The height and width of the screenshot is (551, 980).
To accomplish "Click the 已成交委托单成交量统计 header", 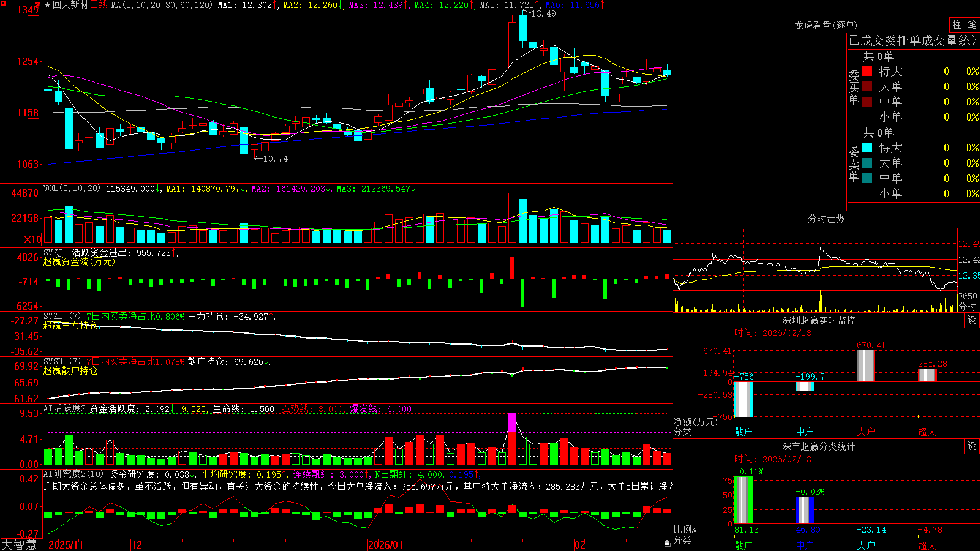I will [x=914, y=40].
